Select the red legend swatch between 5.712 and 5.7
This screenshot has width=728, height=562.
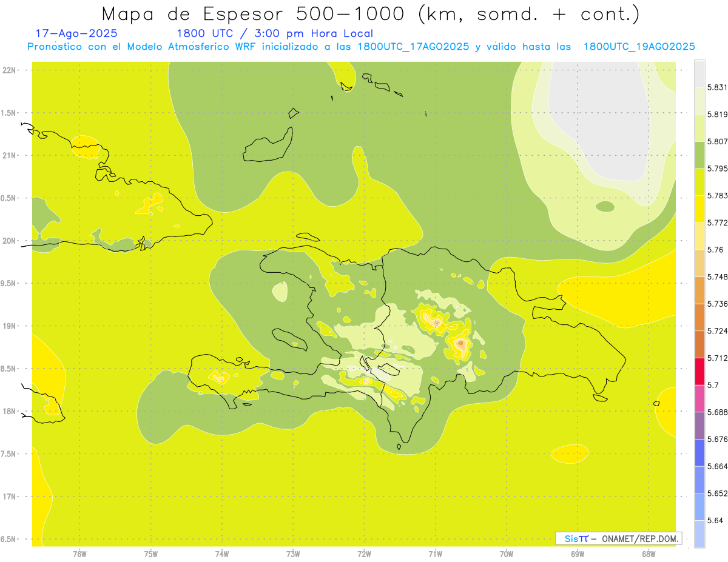(x=699, y=372)
